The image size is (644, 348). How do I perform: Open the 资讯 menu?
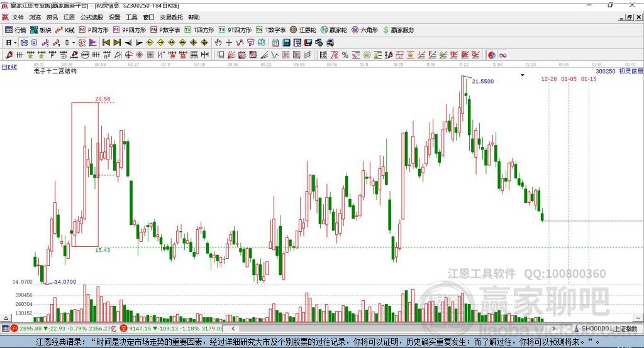click(52, 17)
